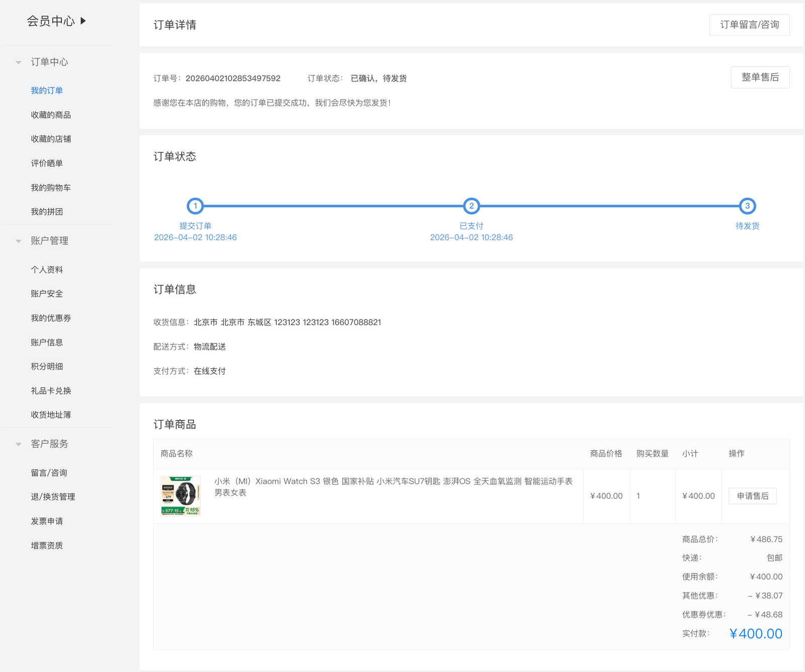
Task: Click step 2 circle for 已支付
Action: [471, 206]
